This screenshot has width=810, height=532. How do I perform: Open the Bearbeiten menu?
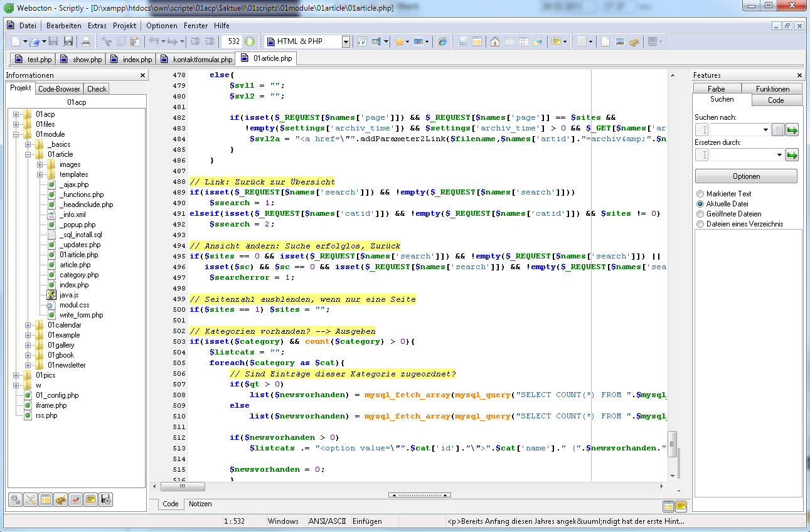[64, 26]
